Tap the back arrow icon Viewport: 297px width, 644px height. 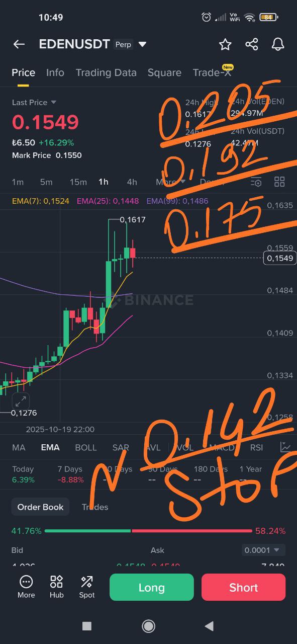(19, 44)
